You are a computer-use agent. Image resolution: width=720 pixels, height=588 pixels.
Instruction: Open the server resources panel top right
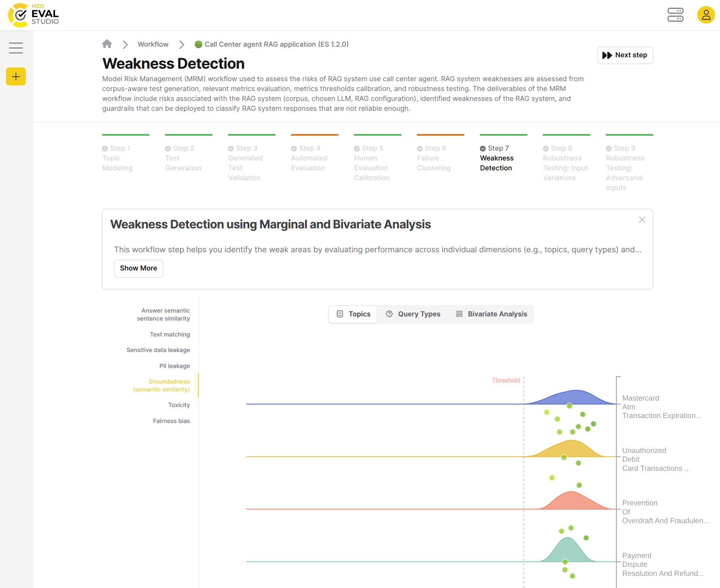point(675,15)
